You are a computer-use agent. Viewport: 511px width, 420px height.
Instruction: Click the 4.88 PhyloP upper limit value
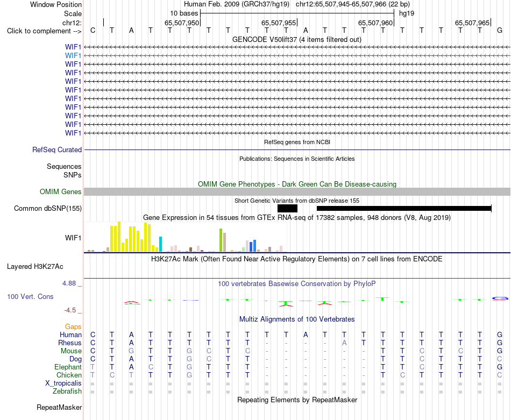(69, 283)
